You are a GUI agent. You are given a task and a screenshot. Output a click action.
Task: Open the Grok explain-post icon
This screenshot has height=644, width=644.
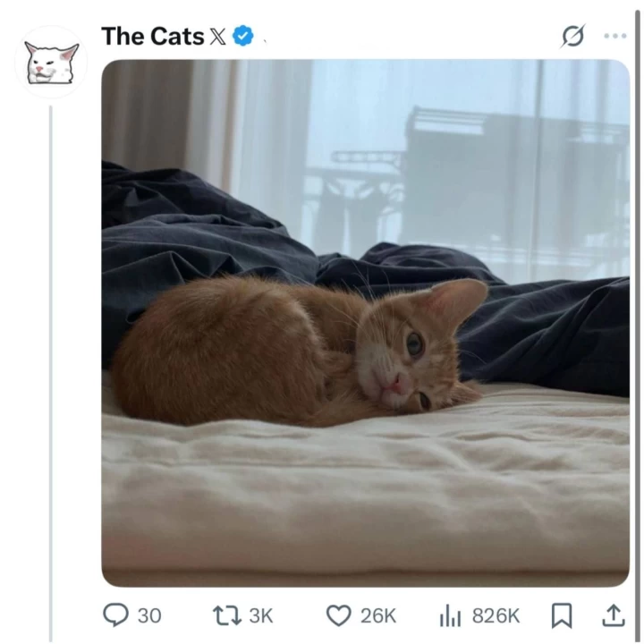tap(572, 36)
